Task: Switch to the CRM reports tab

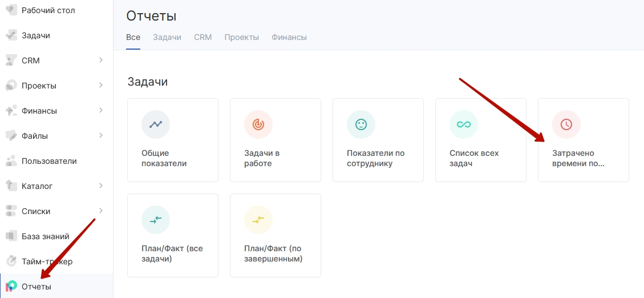Action: 203,38
